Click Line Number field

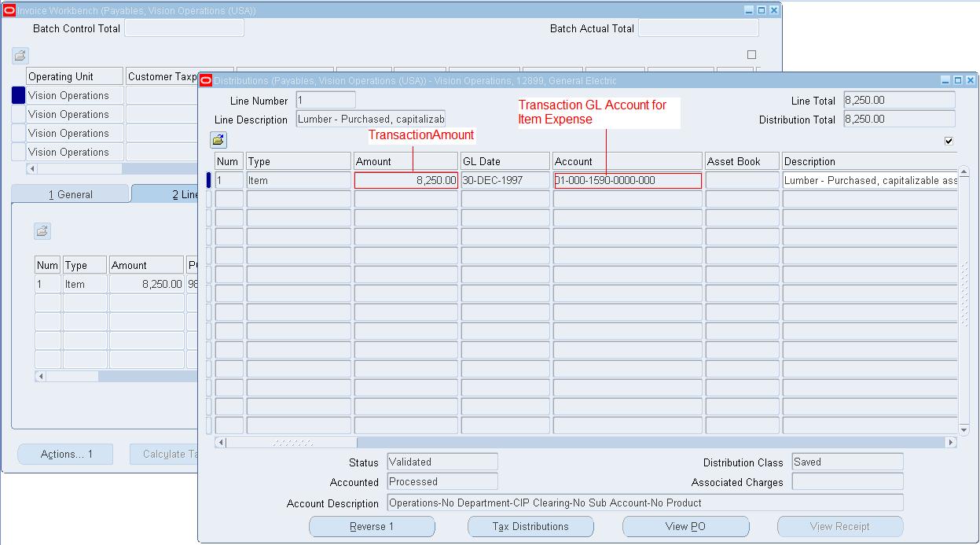[325, 100]
